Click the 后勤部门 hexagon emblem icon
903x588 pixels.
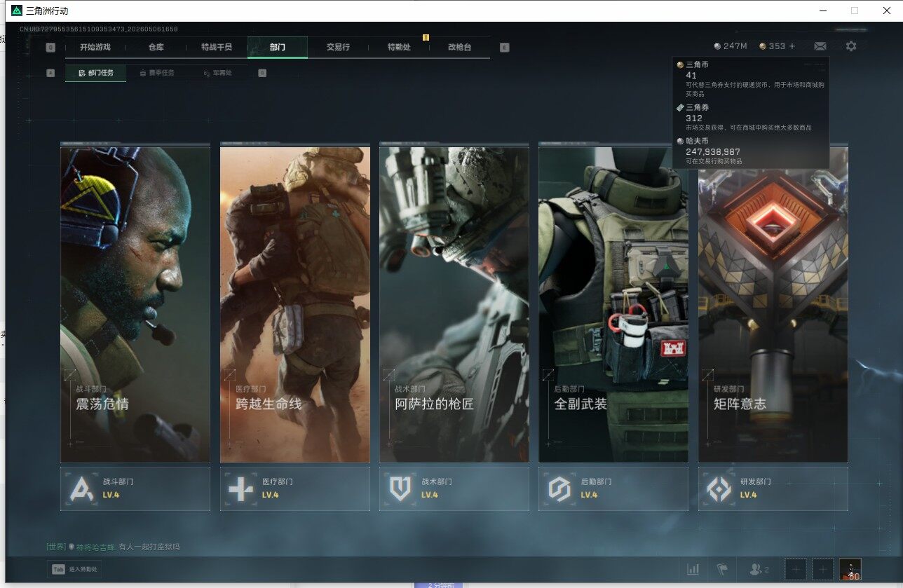click(559, 489)
